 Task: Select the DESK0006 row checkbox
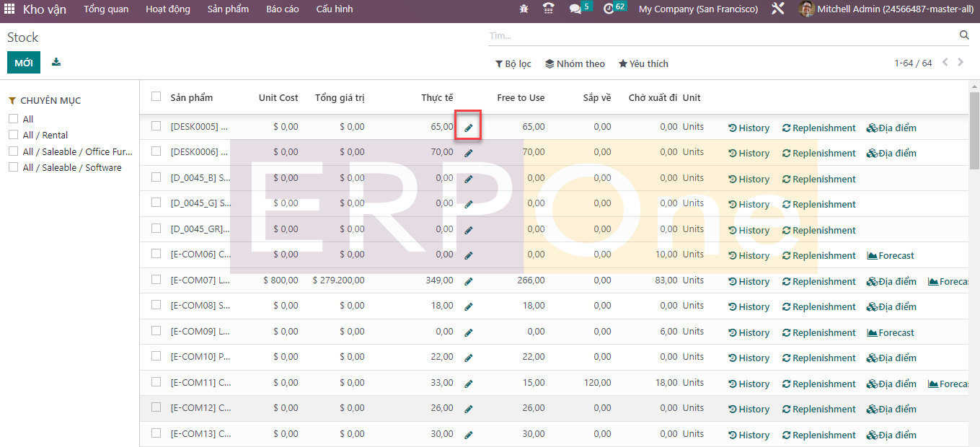click(x=156, y=151)
